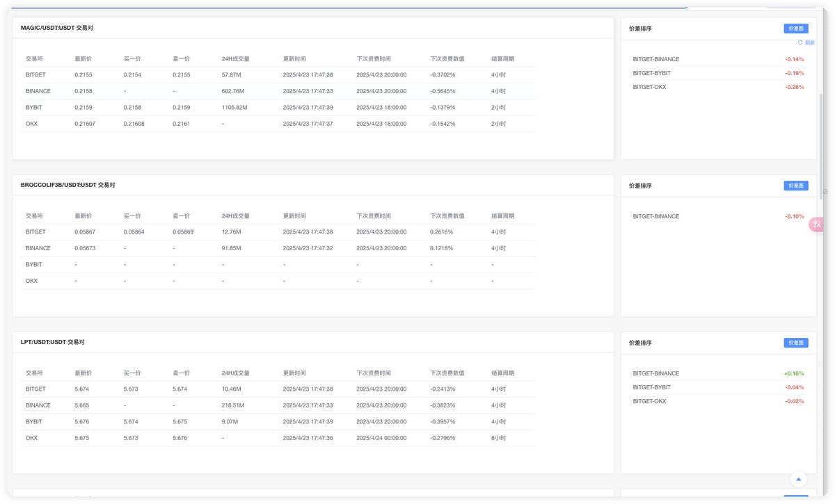Click the 下次资费数值 header in LPT table

(x=447, y=373)
